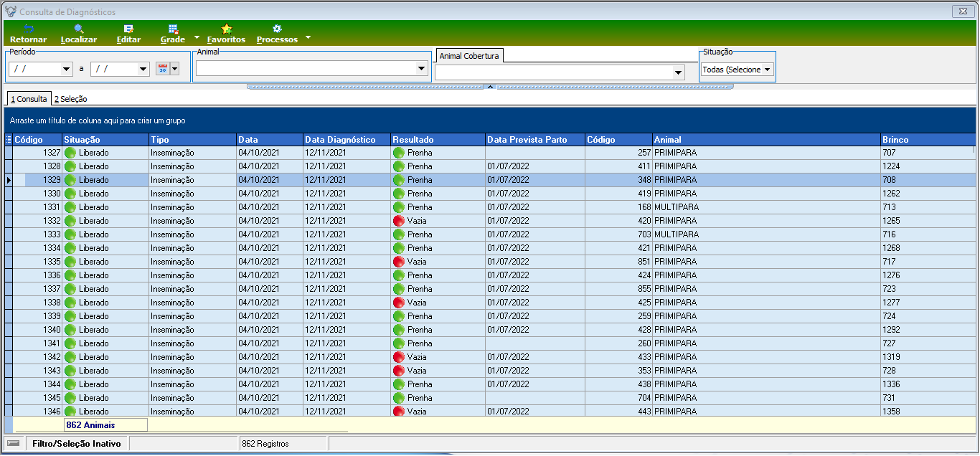Click the red Vazia icon in row 1343

399,371
